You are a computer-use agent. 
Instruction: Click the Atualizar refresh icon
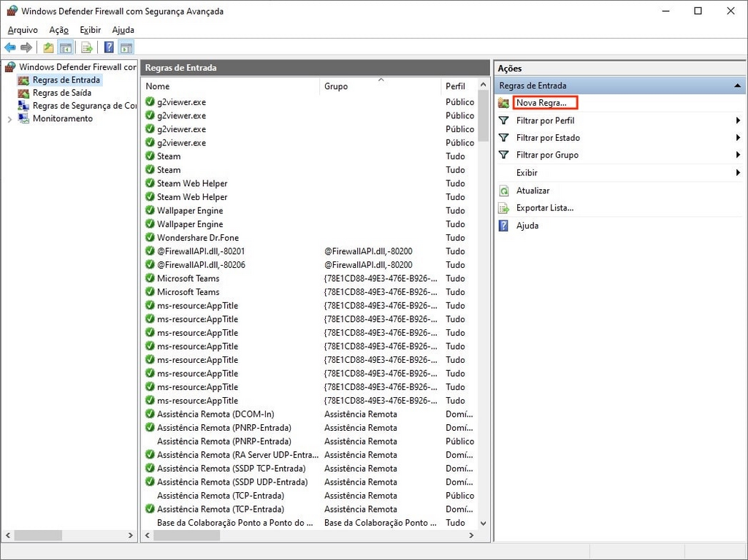505,191
